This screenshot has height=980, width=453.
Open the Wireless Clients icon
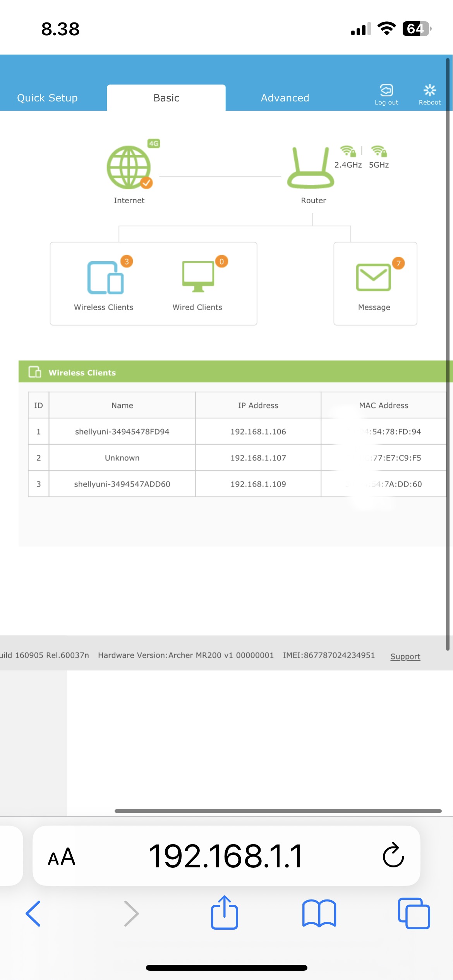(105, 278)
